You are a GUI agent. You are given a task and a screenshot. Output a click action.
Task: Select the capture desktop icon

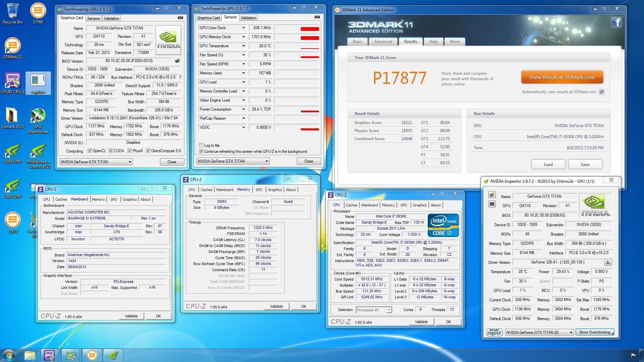tap(38, 83)
